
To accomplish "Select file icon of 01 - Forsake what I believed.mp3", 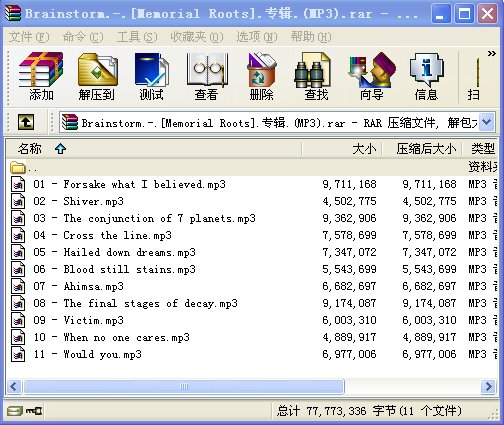I will click(18, 184).
